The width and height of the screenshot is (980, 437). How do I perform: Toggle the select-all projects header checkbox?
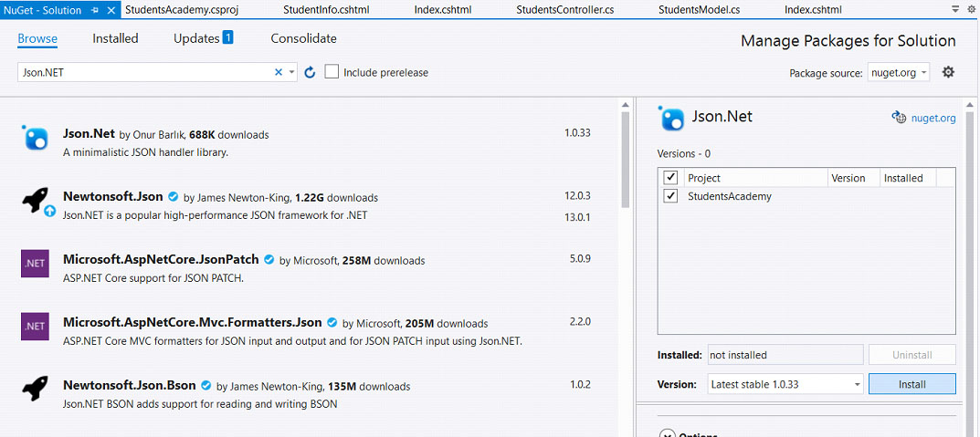click(x=670, y=177)
